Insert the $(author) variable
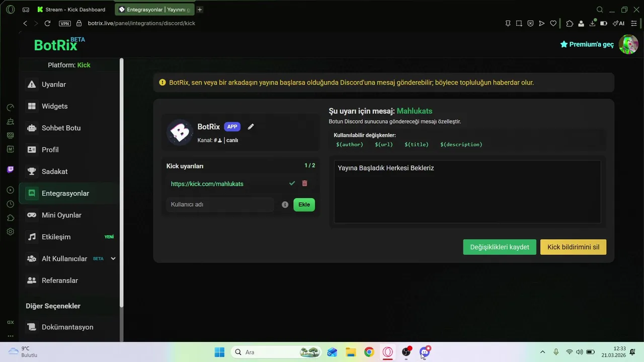Viewport: 644px width, 362px height. 350,144
